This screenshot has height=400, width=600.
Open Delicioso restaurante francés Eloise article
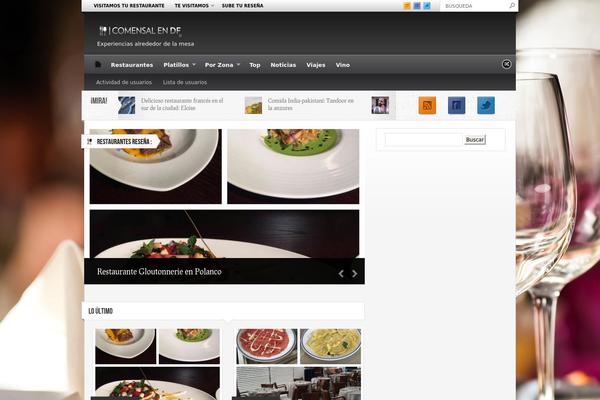182,104
